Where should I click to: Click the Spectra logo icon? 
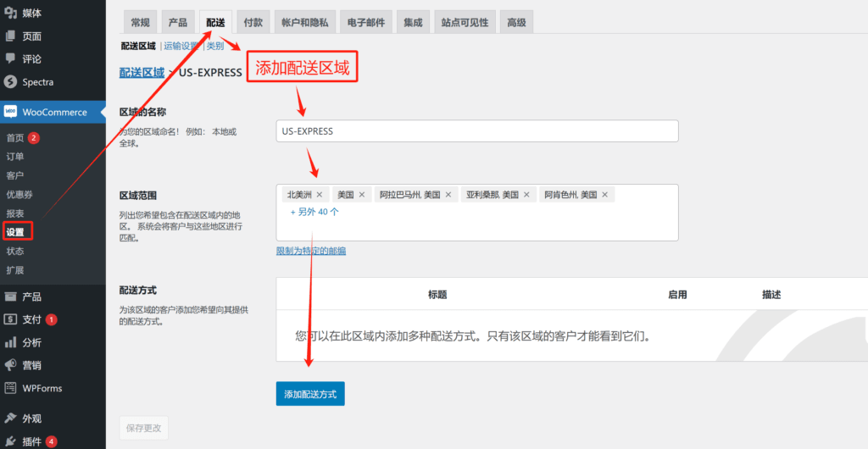coord(10,82)
